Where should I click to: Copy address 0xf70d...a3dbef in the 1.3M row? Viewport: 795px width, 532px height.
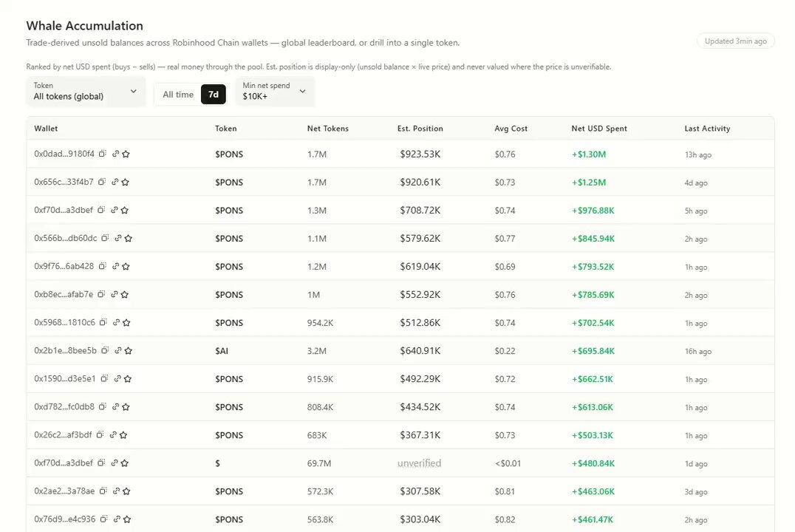(x=101, y=210)
